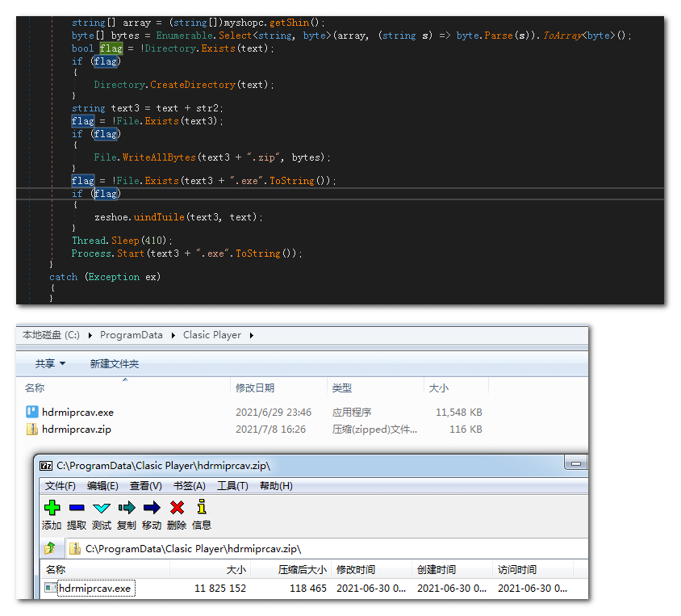Click the exe file icon inside 7-Zip list

point(50,588)
